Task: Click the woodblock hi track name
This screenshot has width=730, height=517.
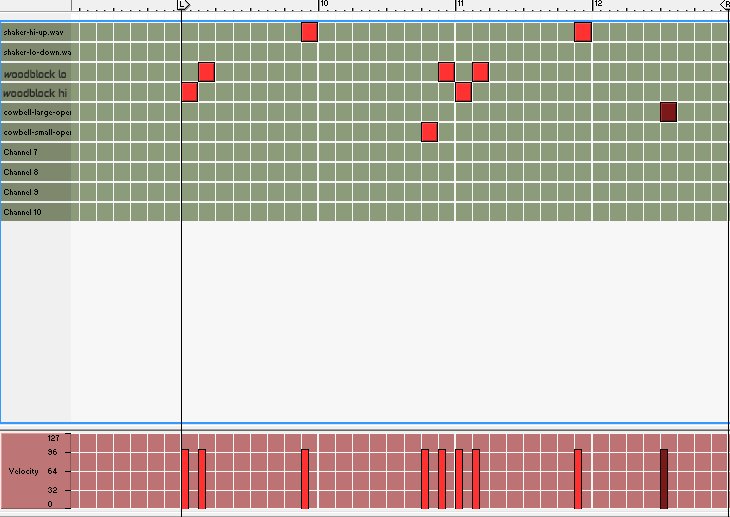Action: click(35, 93)
